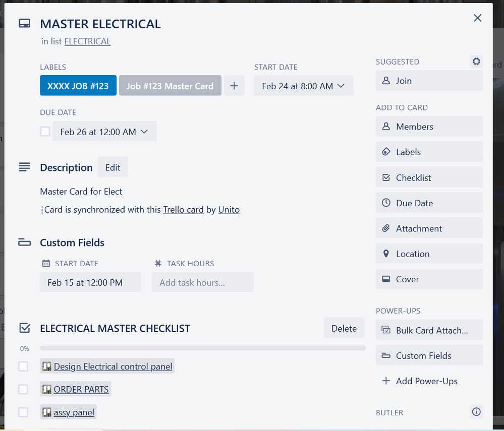Click the card title icon beside MASTER ELECTRICAL
Viewport: 504px width, 431px height.
point(24,24)
